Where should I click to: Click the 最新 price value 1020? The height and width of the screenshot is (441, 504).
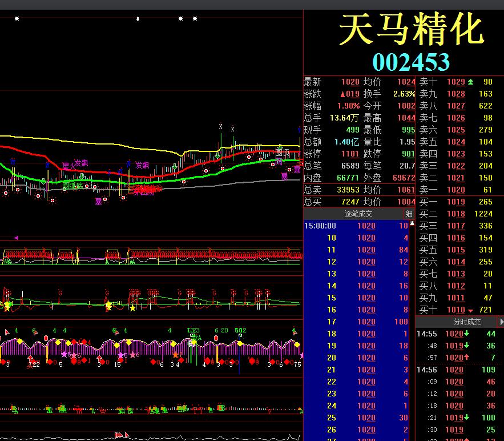[350, 82]
